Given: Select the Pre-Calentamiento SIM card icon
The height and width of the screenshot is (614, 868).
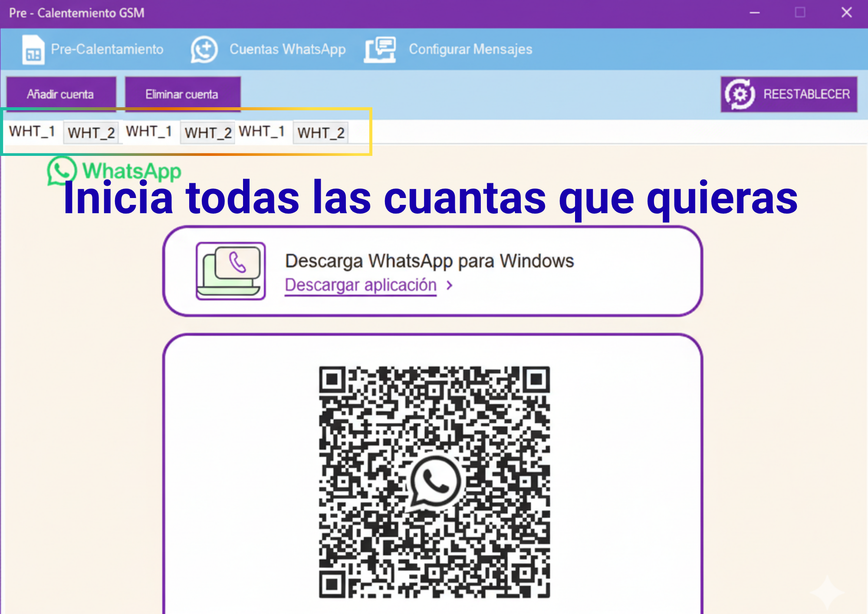Looking at the screenshot, I should coord(33,50).
